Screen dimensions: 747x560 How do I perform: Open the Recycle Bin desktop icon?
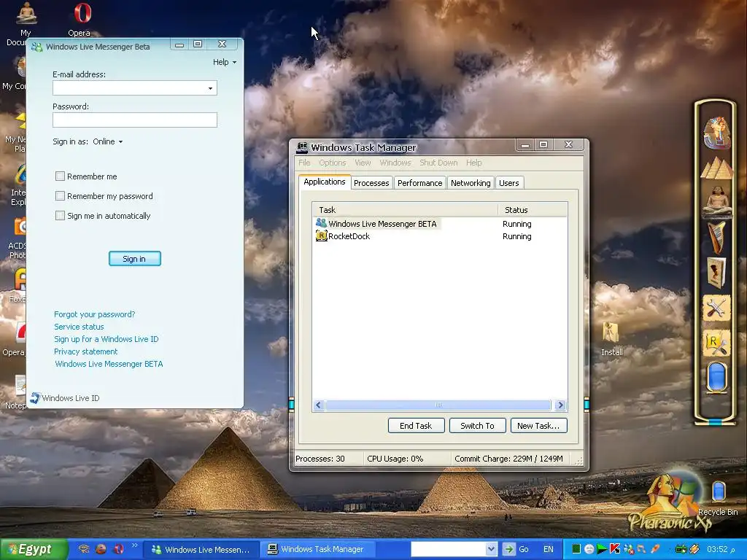718,498
